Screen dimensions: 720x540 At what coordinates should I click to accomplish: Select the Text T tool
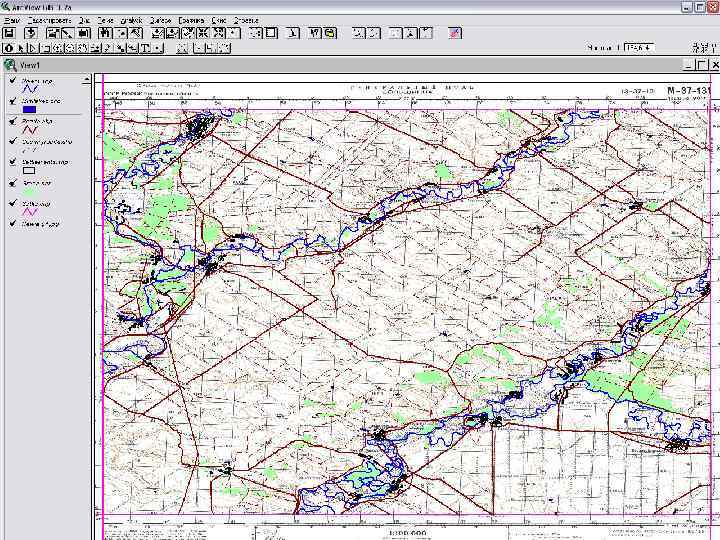click(145, 48)
